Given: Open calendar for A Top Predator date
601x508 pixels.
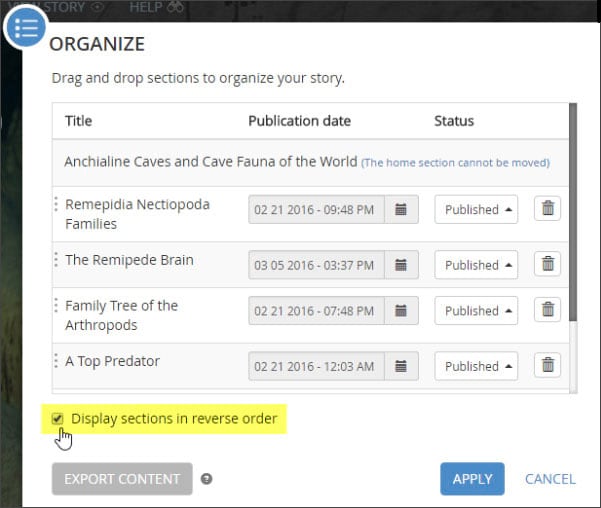Looking at the screenshot, I should coord(400,366).
